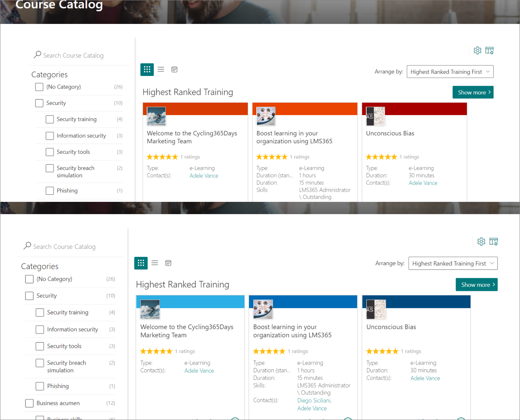Open settings gear in the upper catalog
Viewport: 520px width, 420px height.
pyautogui.click(x=477, y=51)
